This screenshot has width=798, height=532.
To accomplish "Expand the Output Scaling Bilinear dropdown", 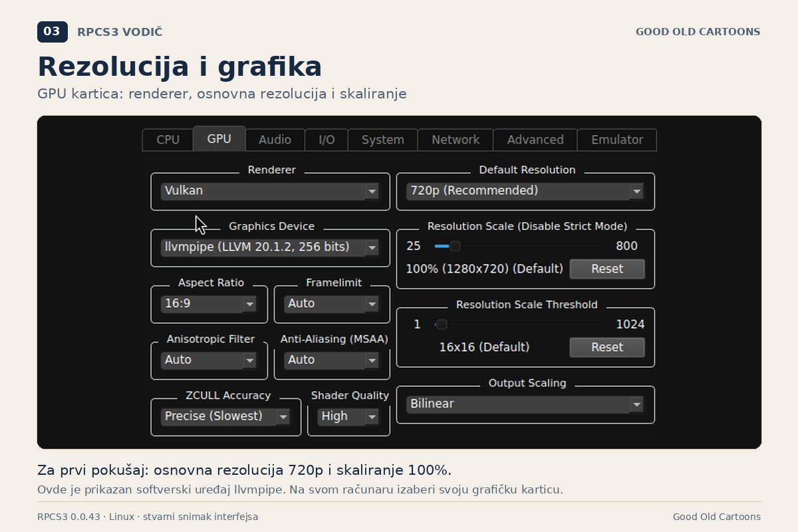I will click(525, 404).
